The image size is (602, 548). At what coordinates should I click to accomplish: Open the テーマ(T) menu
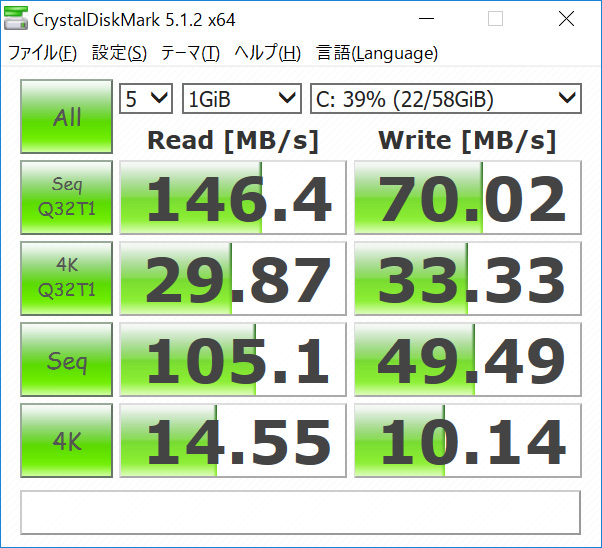pyautogui.click(x=190, y=53)
